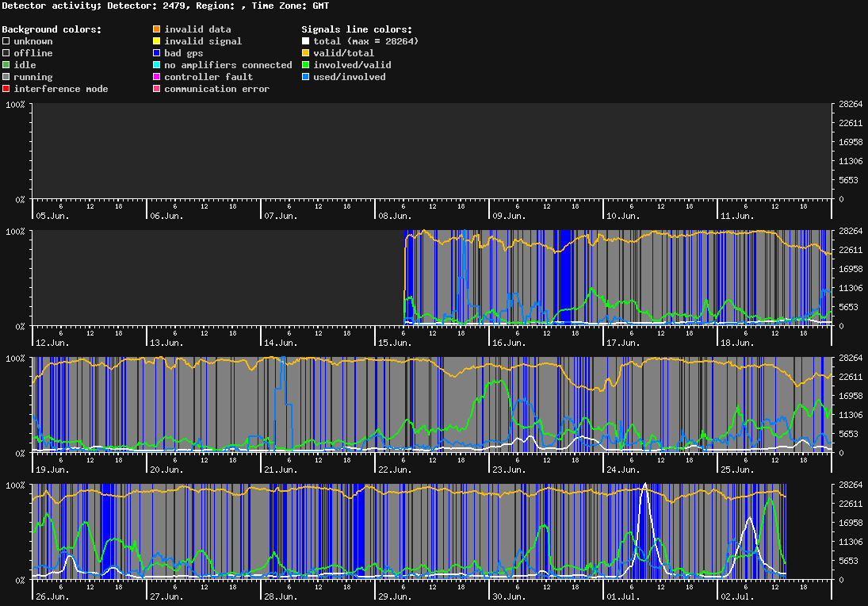Click the blue bad gps swatch
This screenshot has width=868, height=606.
point(157,53)
